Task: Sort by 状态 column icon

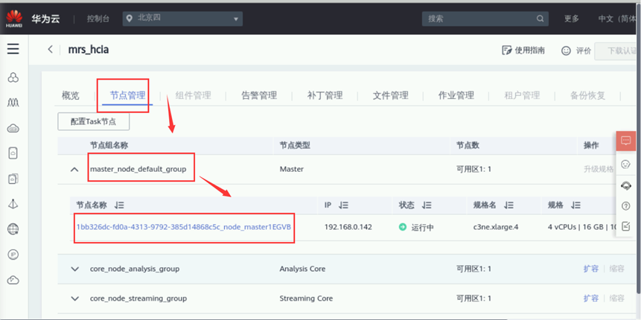Action: click(x=427, y=205)
